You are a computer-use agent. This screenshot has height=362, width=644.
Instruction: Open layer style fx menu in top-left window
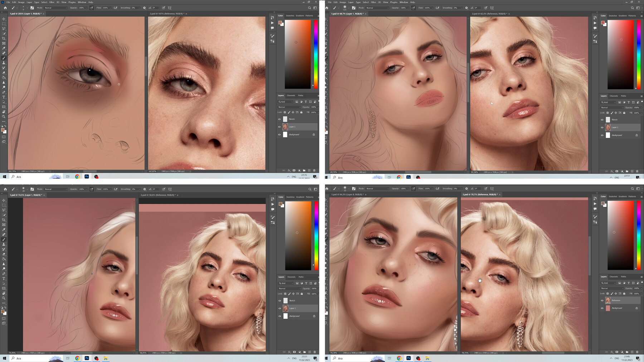coord(289,170)
